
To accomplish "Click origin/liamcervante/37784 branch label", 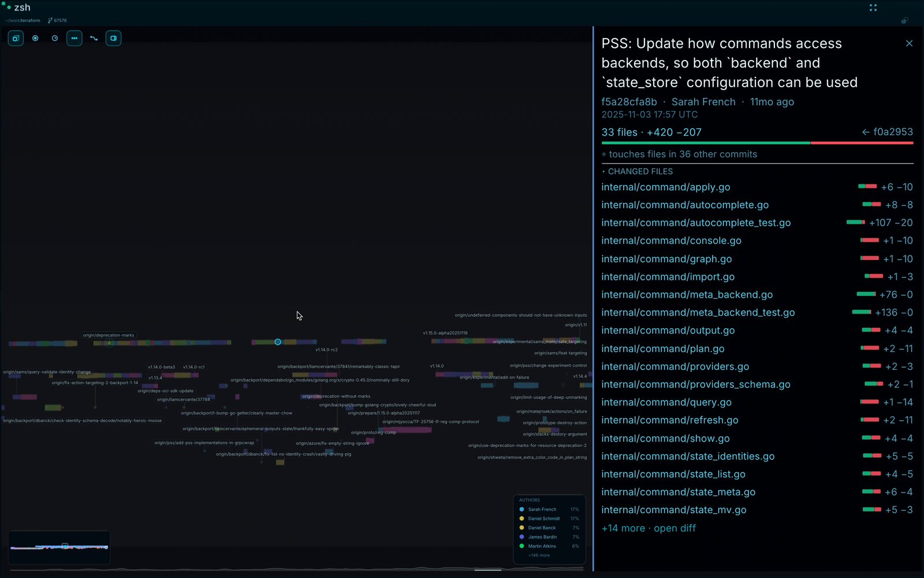I will (x=184, y=400).
